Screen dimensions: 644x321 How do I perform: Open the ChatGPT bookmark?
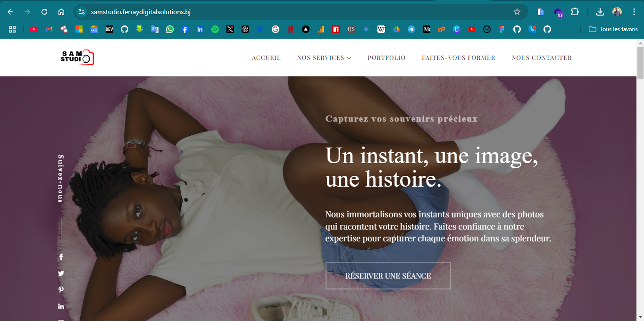[245, 29]
